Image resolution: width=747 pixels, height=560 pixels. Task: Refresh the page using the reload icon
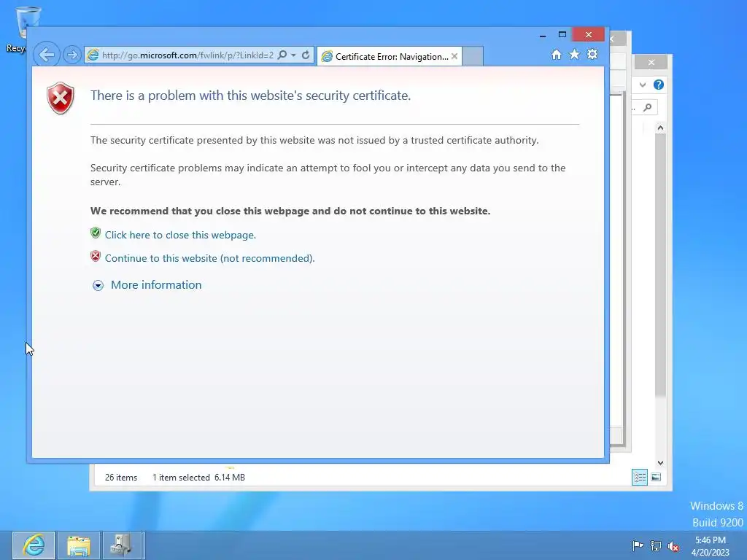306,55
